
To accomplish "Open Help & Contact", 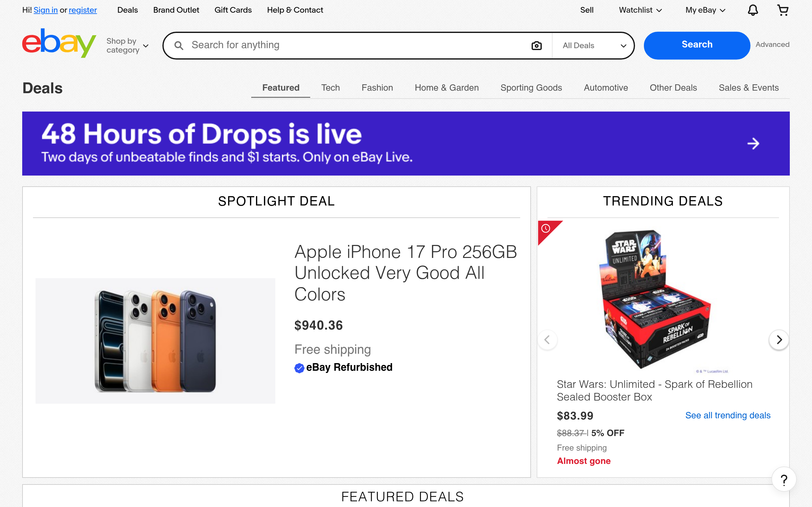I will point(295,10).
